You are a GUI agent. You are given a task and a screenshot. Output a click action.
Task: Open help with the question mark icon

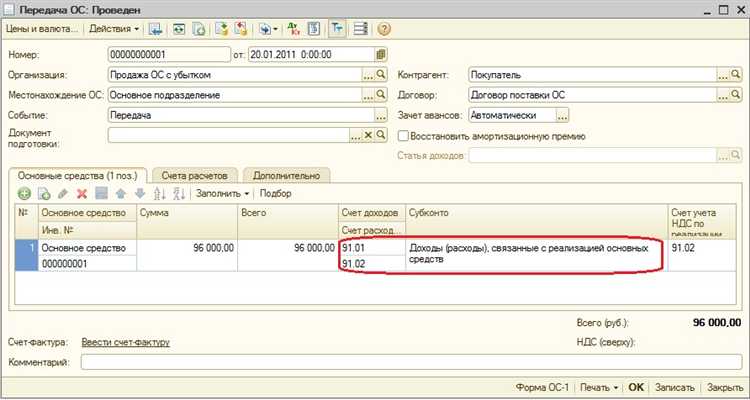click(x=383, y=29)
